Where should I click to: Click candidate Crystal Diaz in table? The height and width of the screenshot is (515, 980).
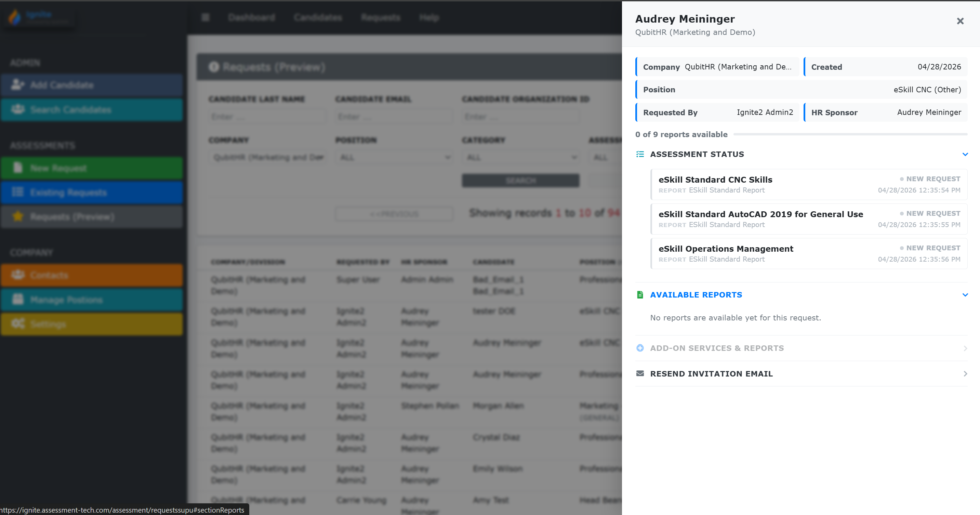496,437
